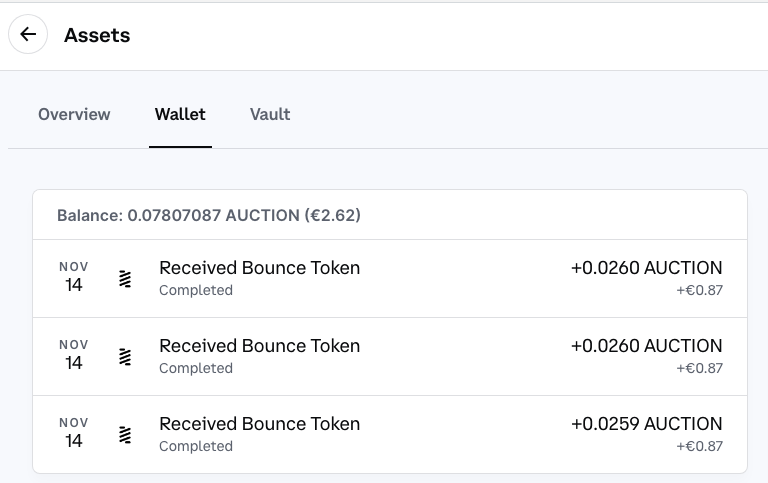Click first transaction's +0.0260 AUCTION amount
Screen dimensions: 768x483
coord(647,268)
